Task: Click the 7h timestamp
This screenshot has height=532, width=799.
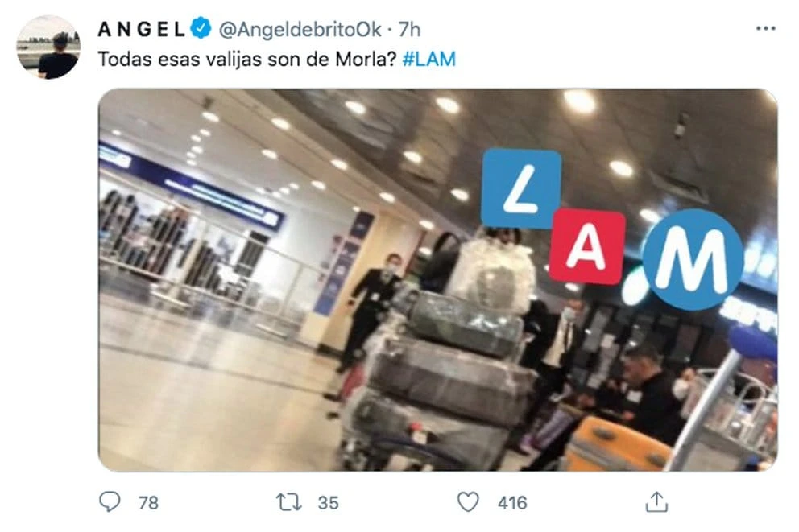Action: click(409, 30)
